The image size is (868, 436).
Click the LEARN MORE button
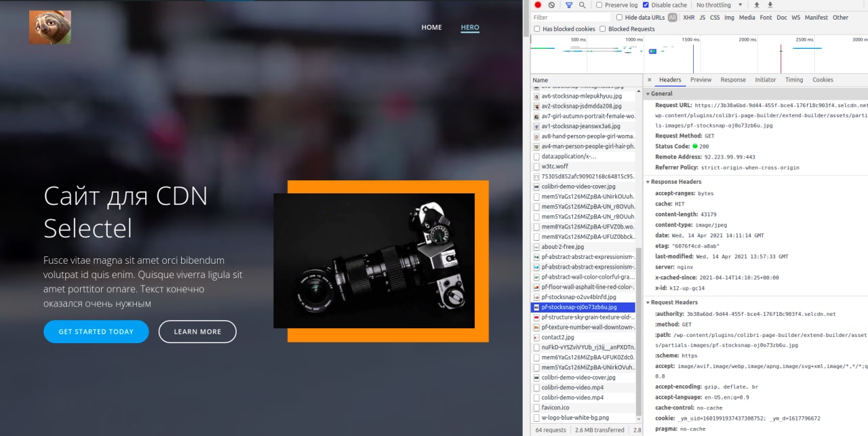click(197, 332)
